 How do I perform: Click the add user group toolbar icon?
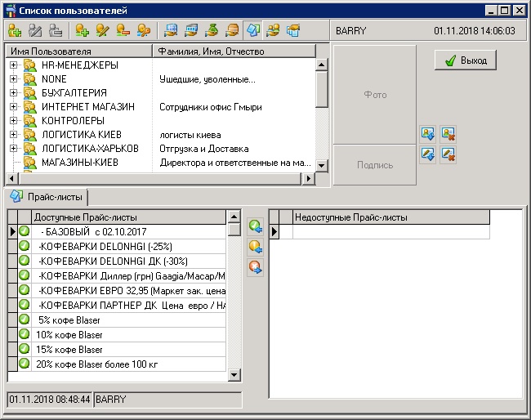click(15, 31)
